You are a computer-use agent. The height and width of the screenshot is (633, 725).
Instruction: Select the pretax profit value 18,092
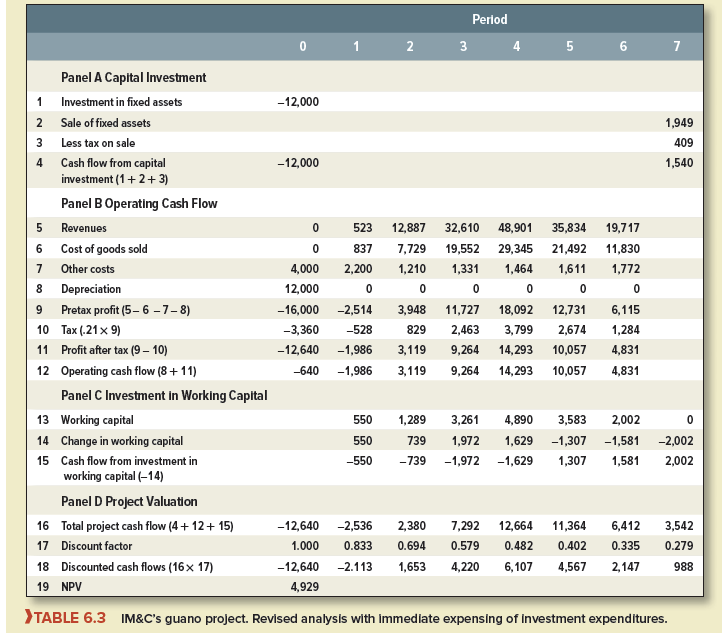(516, 310)
